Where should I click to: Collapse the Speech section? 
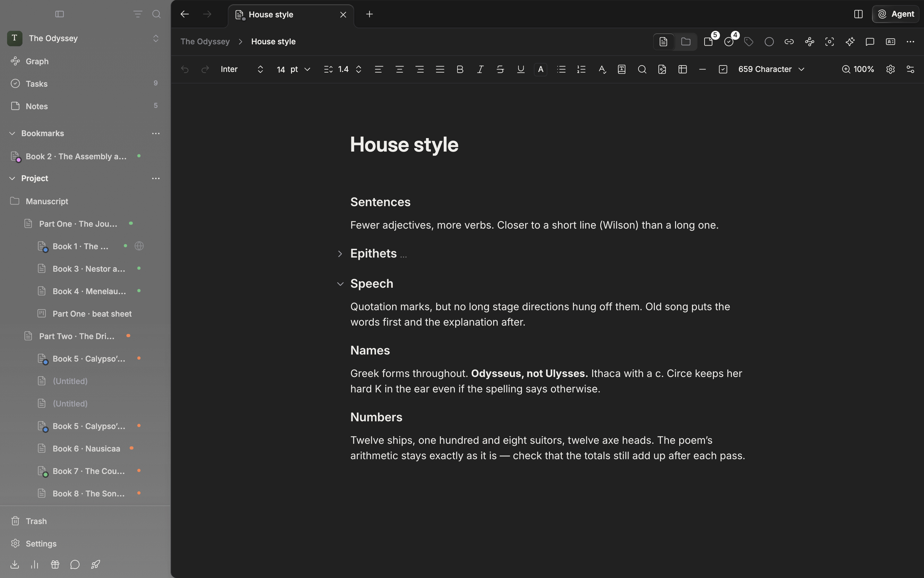coord(340,284)
